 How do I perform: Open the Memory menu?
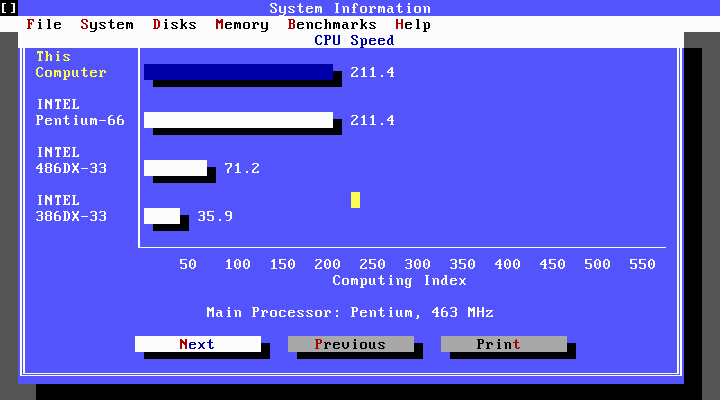[x=242, y=24]
